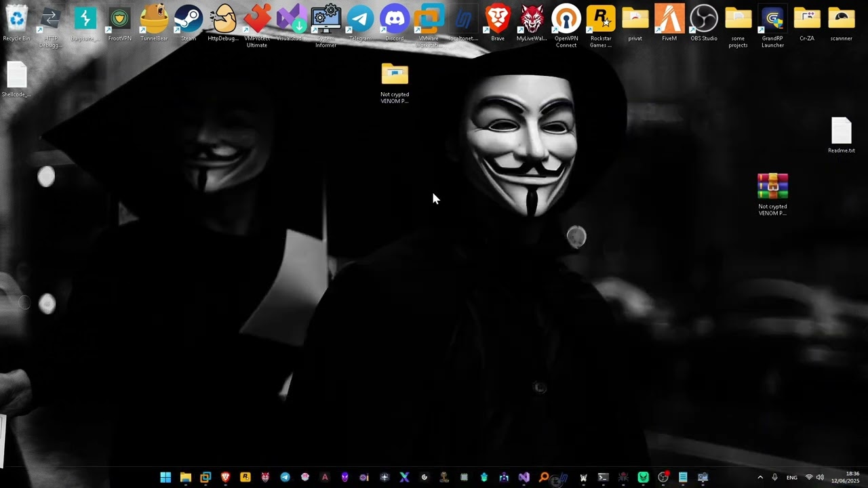Select the FiveM desktop shortcut

[x=669, y=23]
